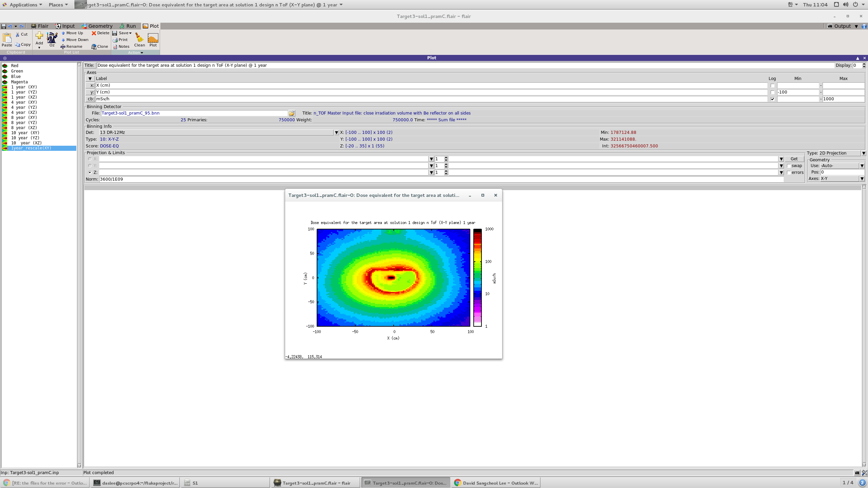Browse for binning detector file
The image size is (868, 488).
pyautogui.click(x=292, y=113)
